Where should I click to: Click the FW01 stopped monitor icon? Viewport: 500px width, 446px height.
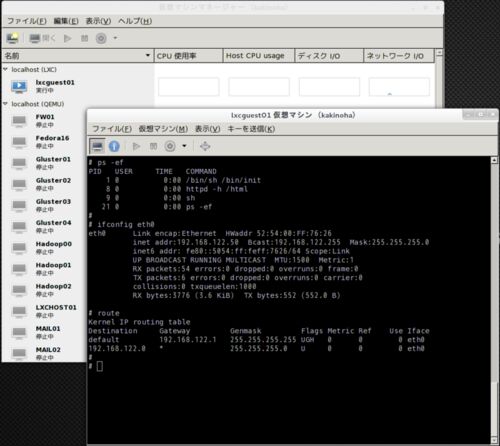(x=19, y=121)
